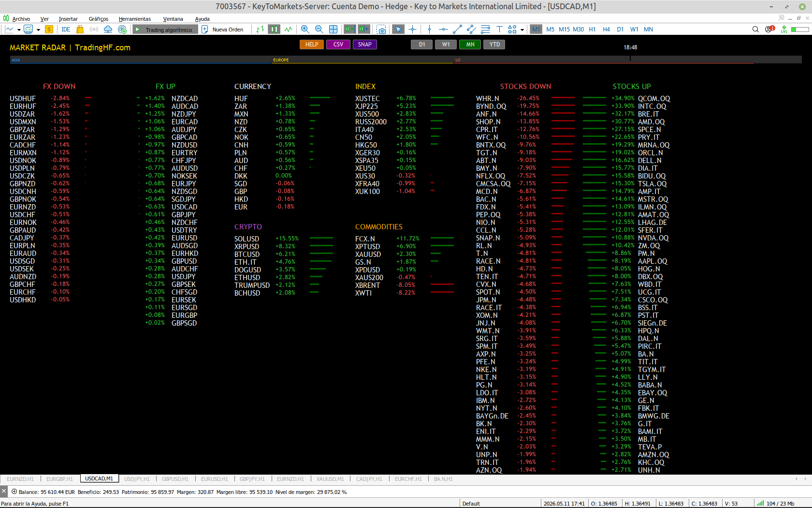The width and height of the screenshot is (812, 508).
Task: Click the session timeline bar under EUROPE
Action: (362, 60)
